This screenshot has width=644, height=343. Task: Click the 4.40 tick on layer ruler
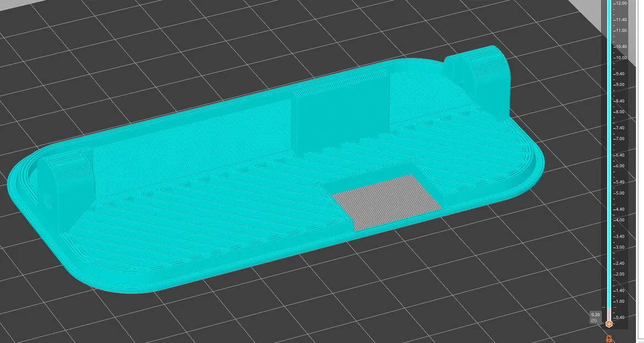tap(620, 210)
